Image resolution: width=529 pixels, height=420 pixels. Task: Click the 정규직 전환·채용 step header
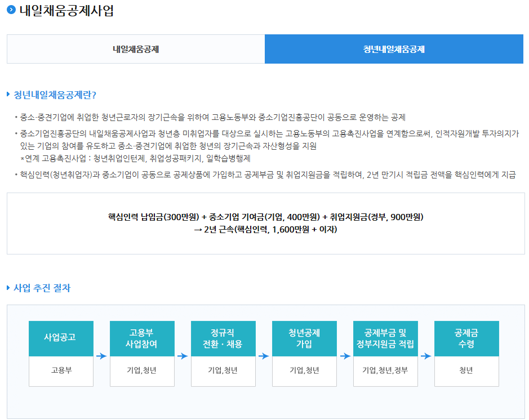coord(223,338)
